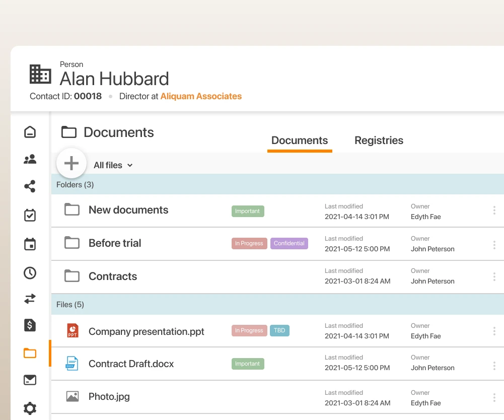Click the docx icon of Contract Draft

[x=72, y=364]
